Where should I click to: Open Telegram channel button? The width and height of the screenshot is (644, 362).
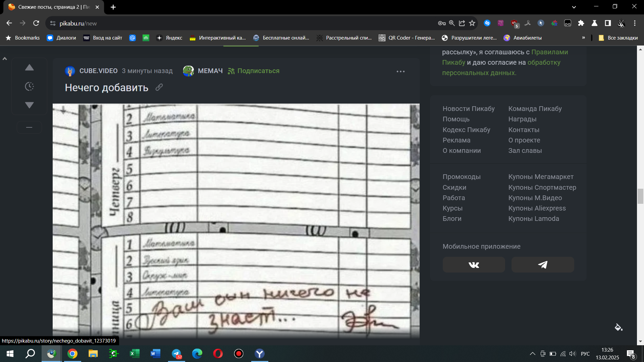pos(542,265)
